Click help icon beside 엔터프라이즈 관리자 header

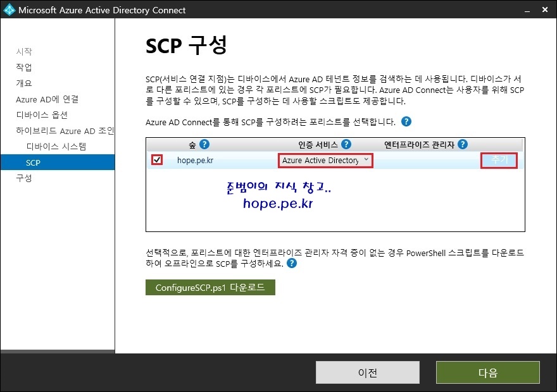tap(463, 144)
